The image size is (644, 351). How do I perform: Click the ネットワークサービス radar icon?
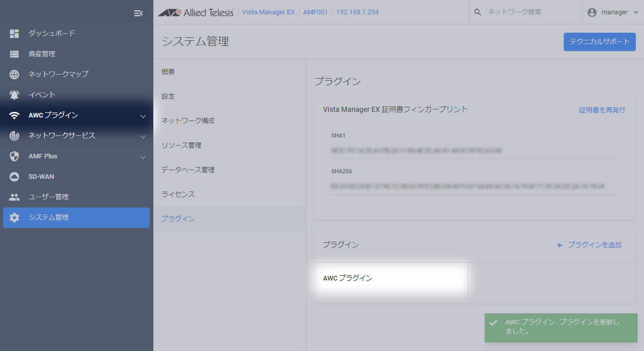click(x=14, y=135)
